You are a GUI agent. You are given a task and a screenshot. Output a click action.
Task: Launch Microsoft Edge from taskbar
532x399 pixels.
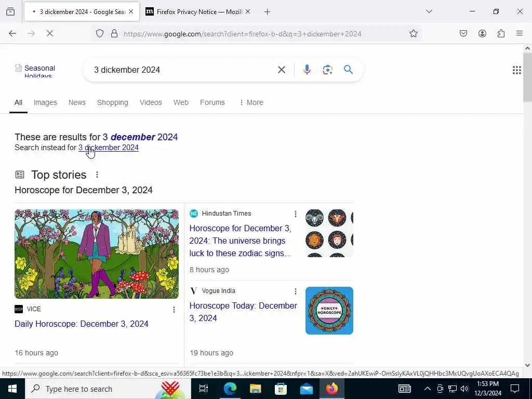tap(230, 389)
